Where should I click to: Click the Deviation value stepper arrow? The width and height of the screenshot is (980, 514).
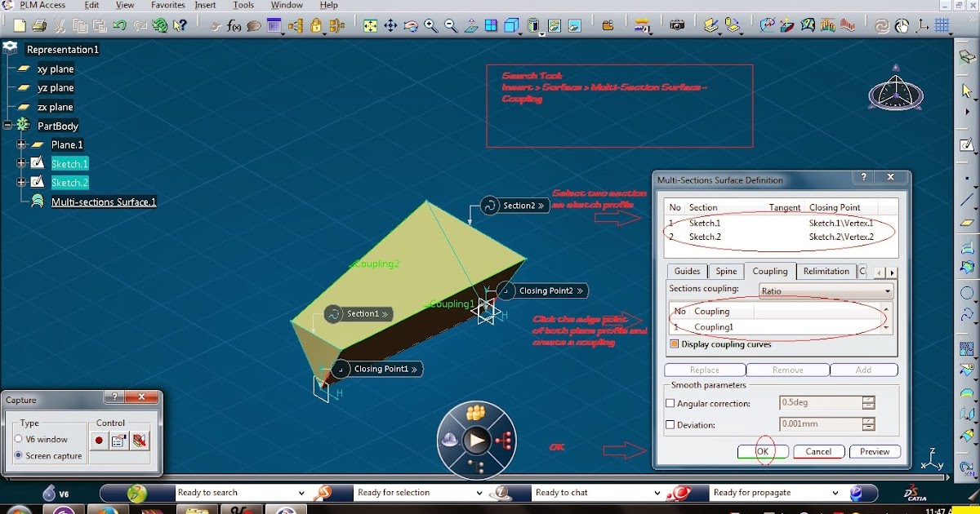click(867, 423)
